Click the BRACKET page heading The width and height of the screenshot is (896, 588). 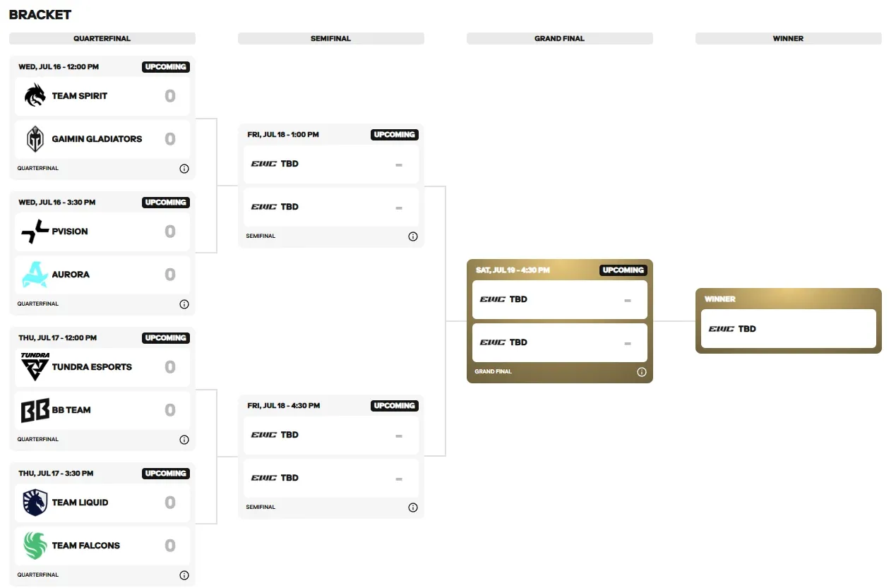click(x=39, y=14)
